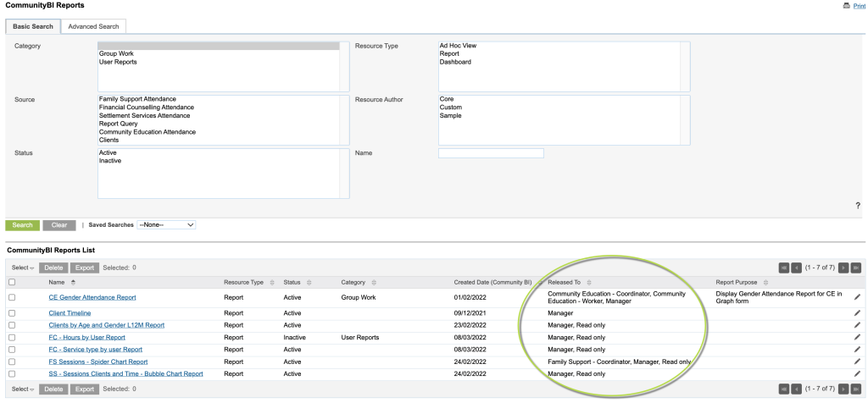Go to last page using pager above table
This screenshot has height=403, width=868.
click(856, 268)
